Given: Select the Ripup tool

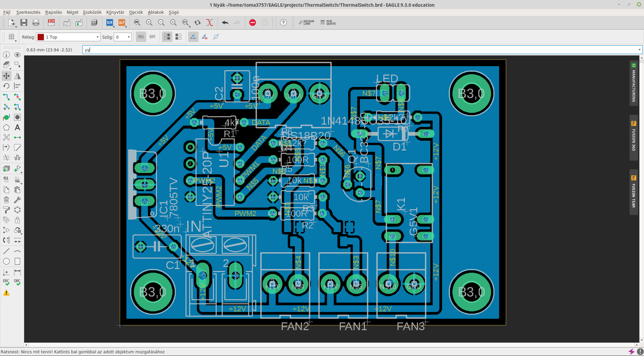Looking at the screenshot, I should click(x=17, y=97).
